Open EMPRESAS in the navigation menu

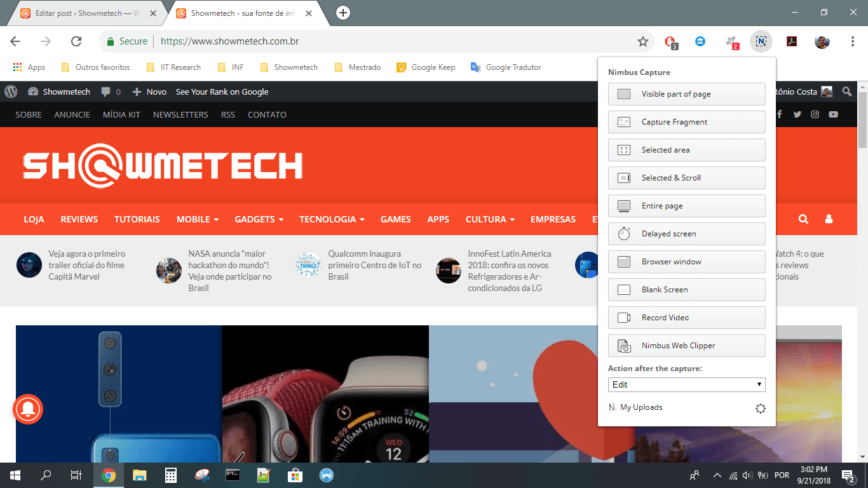point(553,219)
